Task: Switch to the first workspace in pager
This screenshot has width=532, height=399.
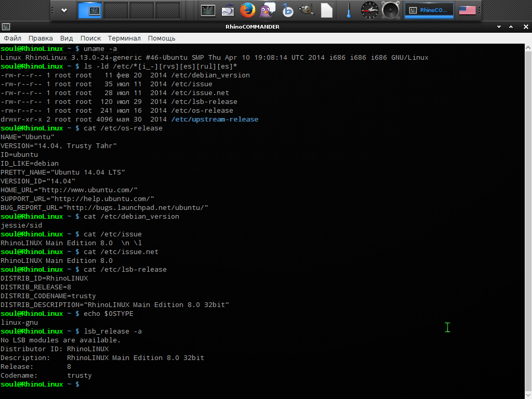Action: click(90, 10)
